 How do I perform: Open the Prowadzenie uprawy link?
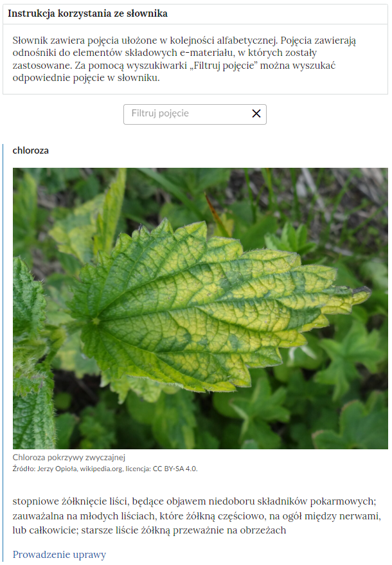coord(60,554)
